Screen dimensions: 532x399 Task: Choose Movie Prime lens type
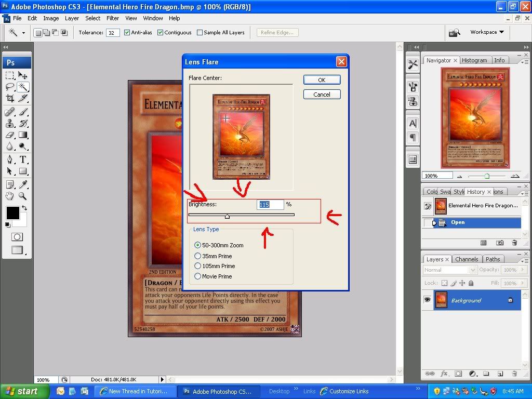pos(197,276)
